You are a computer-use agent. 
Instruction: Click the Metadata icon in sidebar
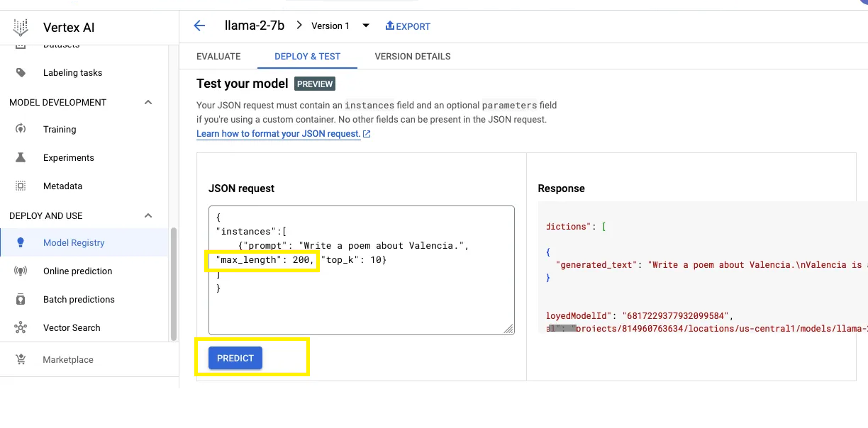21,186
